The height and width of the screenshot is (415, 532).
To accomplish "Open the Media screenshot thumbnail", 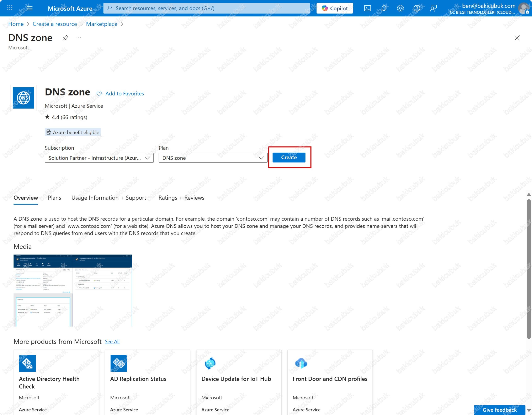I will click(73, 290).
